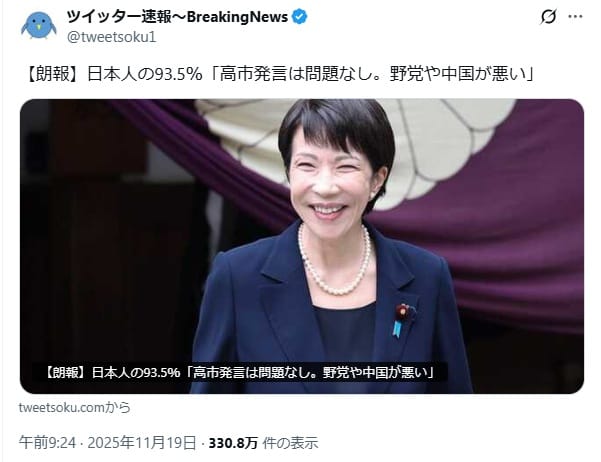Click the 【朗報】 prefix in the tweet text

pyautogui.click(x=53, y=74)
